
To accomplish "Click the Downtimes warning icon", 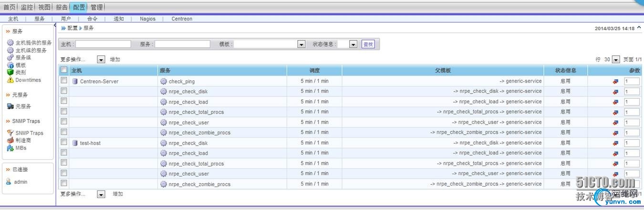I will (10, 80).
